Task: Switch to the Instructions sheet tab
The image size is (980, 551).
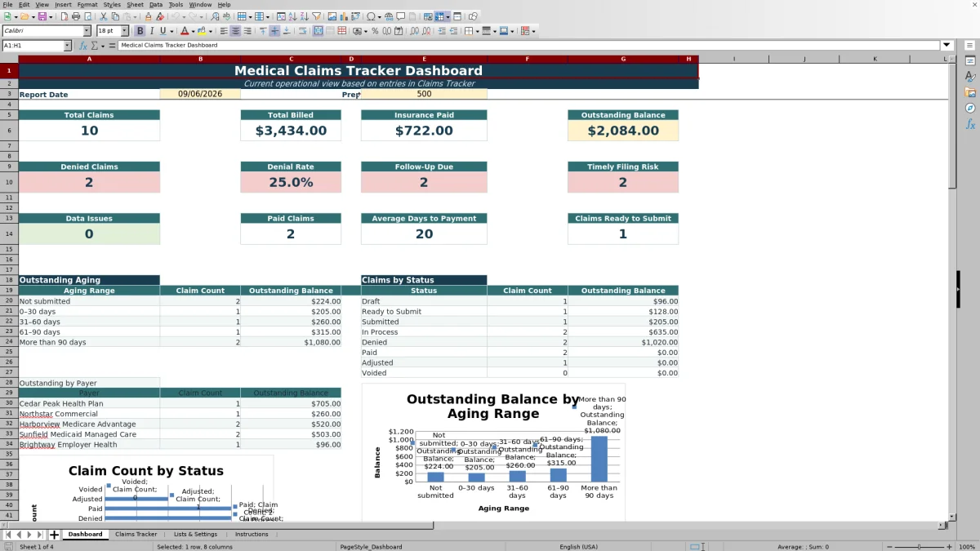Action: [252, 534]
